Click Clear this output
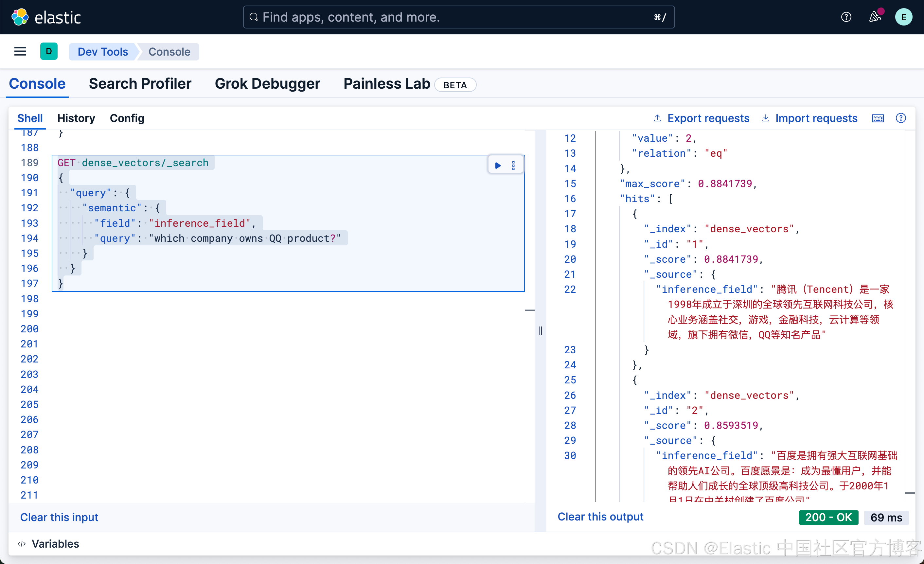 pos(600,517)
